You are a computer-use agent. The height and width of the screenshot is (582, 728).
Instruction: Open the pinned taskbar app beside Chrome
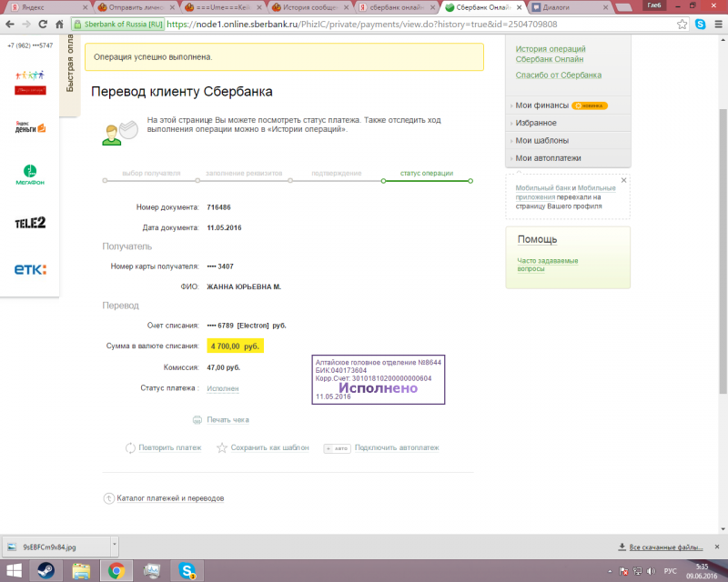click(152, 571)
